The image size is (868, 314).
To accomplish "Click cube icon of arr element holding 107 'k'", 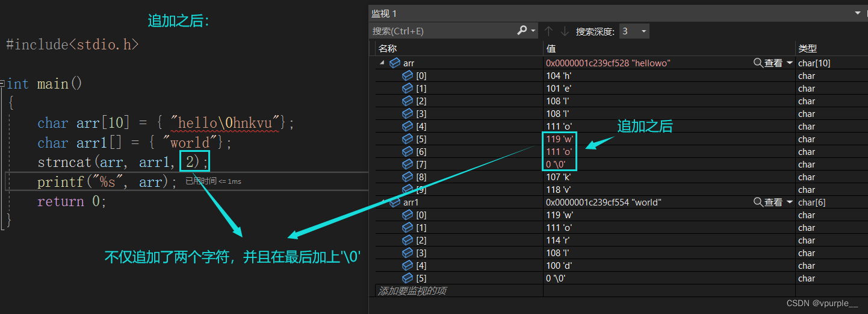I will coord(408,177).
